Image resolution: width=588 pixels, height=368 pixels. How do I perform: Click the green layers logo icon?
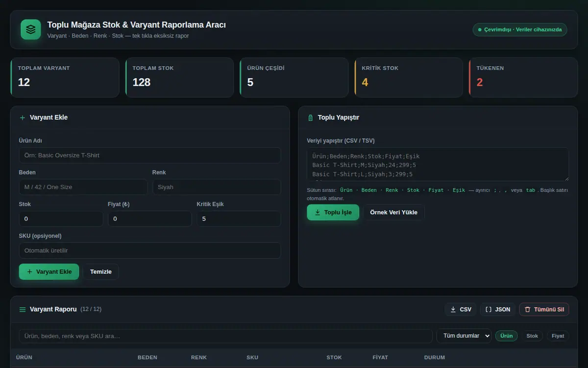tap(31, 29)
